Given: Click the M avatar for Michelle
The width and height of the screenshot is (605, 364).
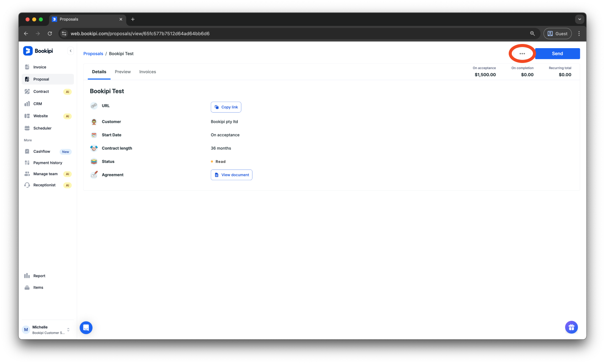Looking at the screenshot, I should [26, 329].
